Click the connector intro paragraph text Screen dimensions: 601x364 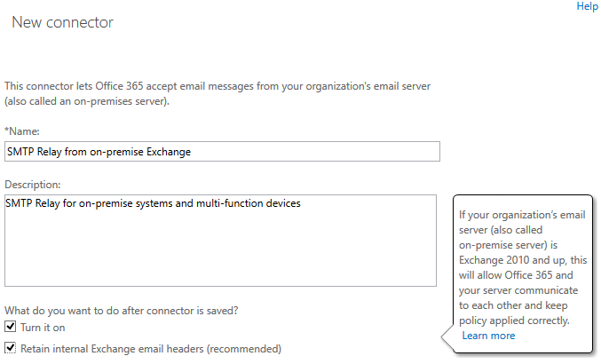[x=217, y=93]
